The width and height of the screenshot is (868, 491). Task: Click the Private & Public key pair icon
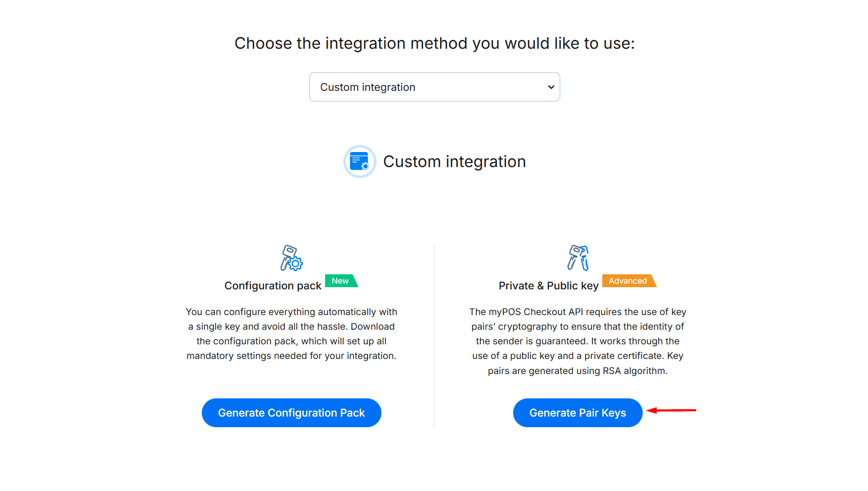pyautogui.click(x=577, y=258)
